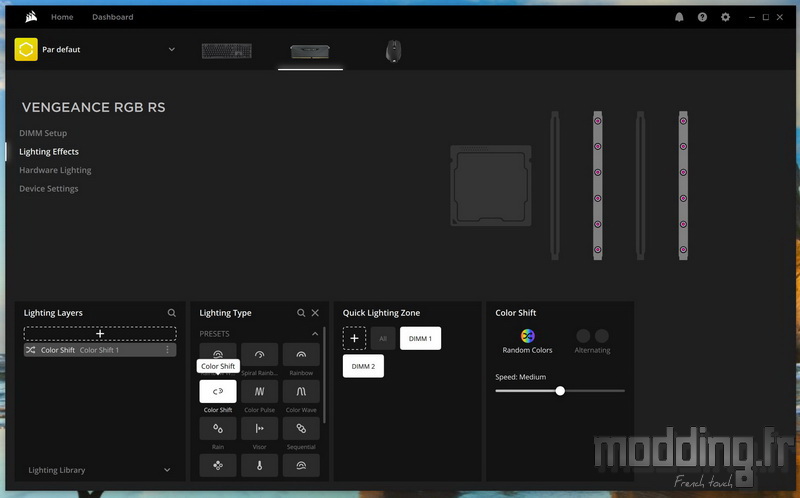The height and width of the screenshot is (498, 800).
Task: Toggle the DIMM 2 zone
Action: click(363, 366)
